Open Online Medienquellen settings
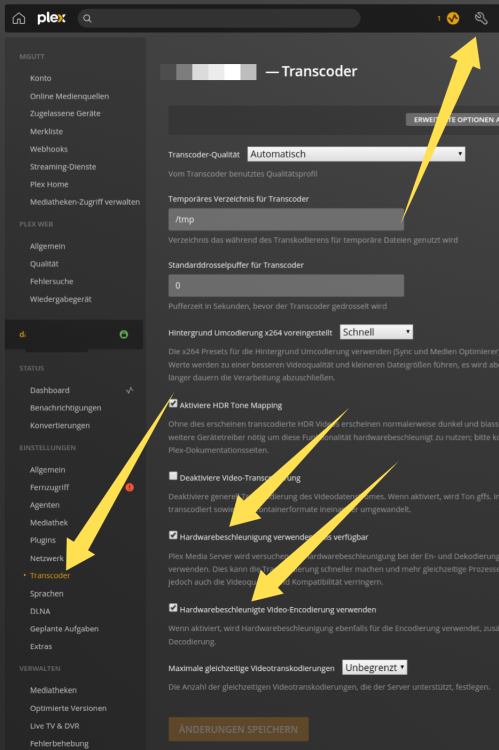This screenshot has width=499, height=750. point(69,96)
